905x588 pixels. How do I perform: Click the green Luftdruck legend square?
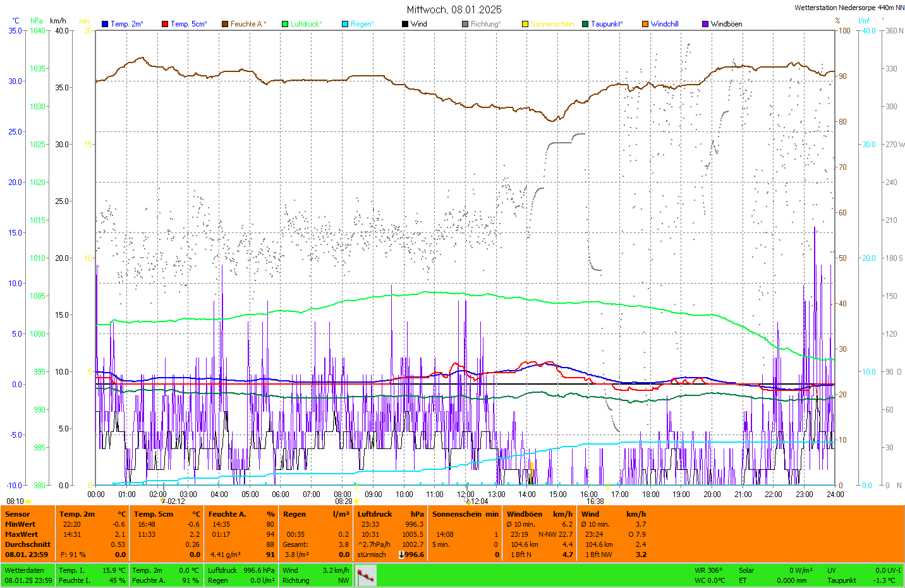pos(285,24)
